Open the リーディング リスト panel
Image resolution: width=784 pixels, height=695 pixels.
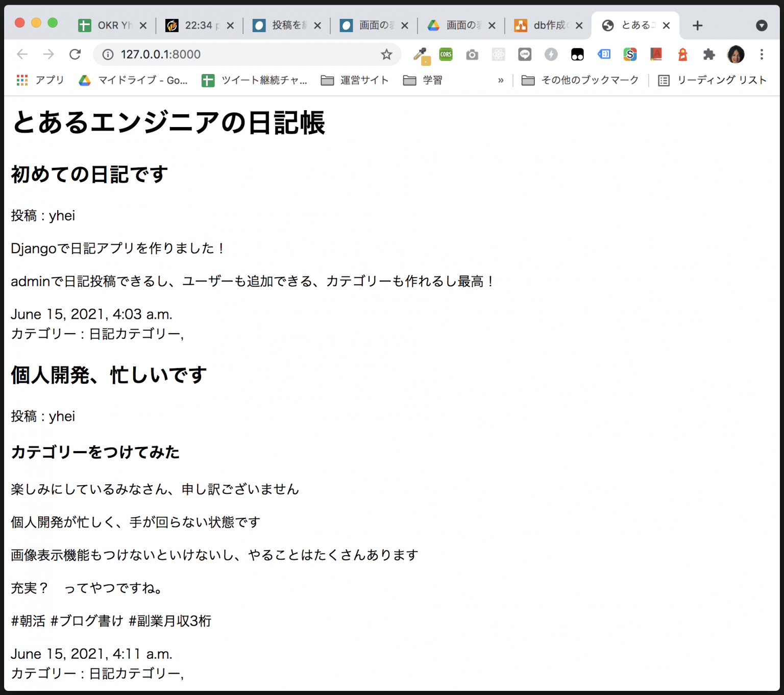click(722, 80)
